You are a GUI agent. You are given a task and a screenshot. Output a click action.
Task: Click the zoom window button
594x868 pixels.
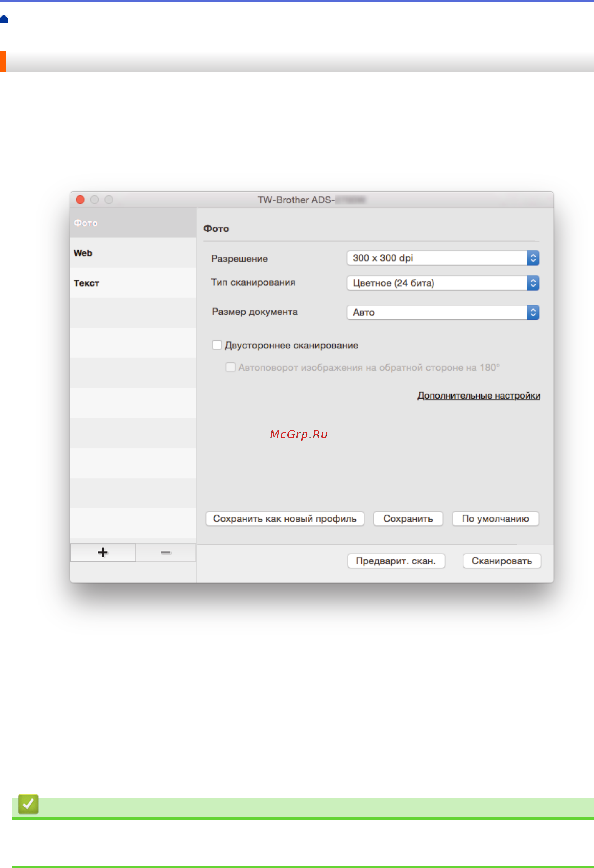coord(109,200)
